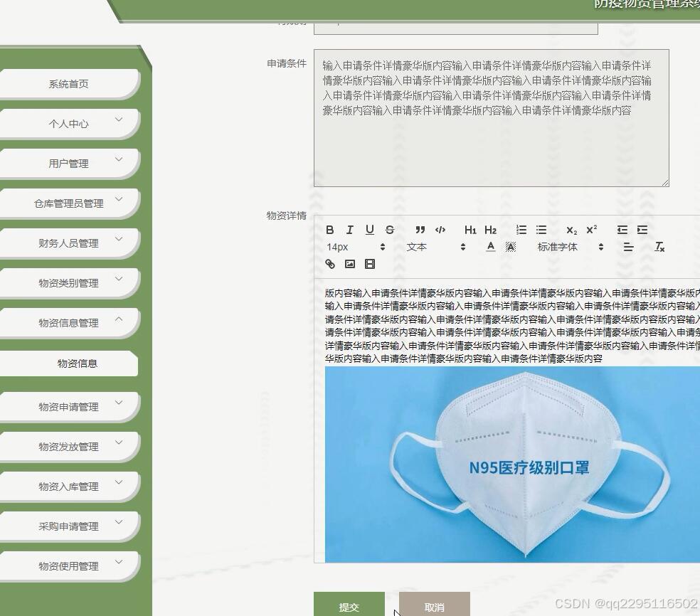
Task: Expand the 采购申请管理 menu
Action: (x=68, y=526)
